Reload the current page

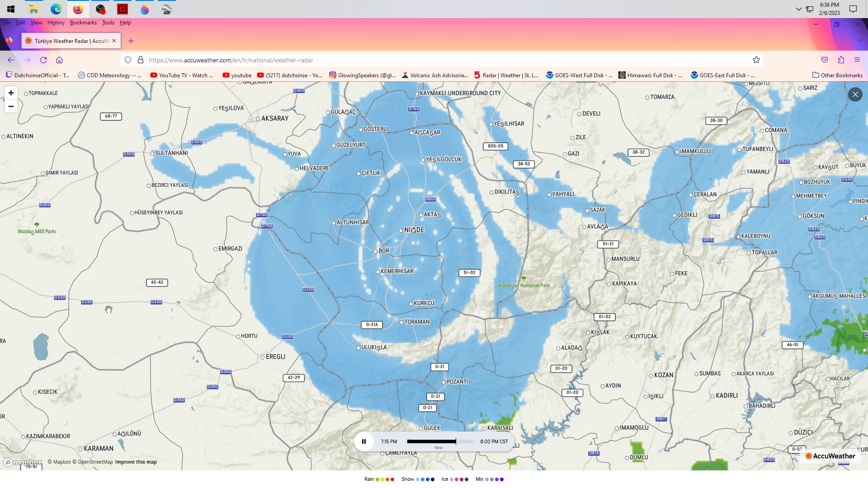point(43,60)
